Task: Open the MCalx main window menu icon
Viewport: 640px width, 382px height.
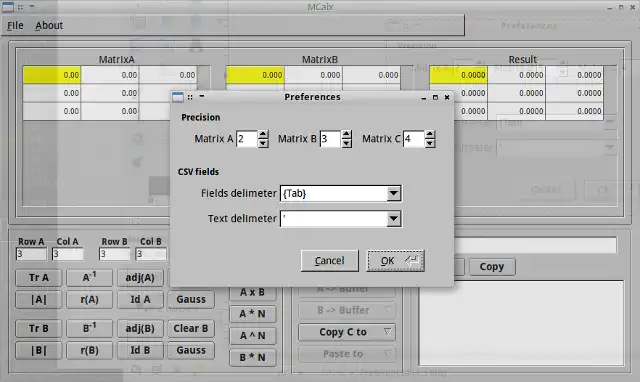Action: 7,7
